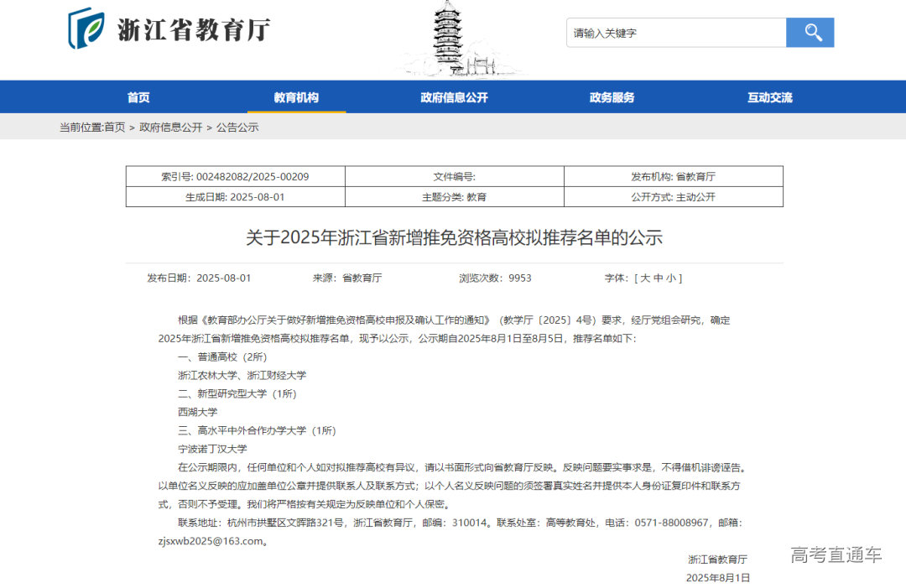Screen dimensions: 906x588
Task: Go to 首页 in the breadcrumb
Action: click(x=114, y=127)
